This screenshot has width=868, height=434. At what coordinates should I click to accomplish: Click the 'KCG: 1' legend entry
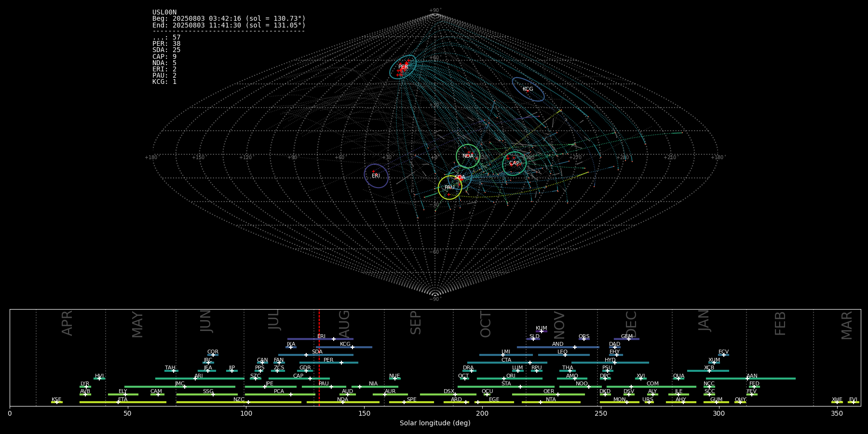(x=164, y=82)
